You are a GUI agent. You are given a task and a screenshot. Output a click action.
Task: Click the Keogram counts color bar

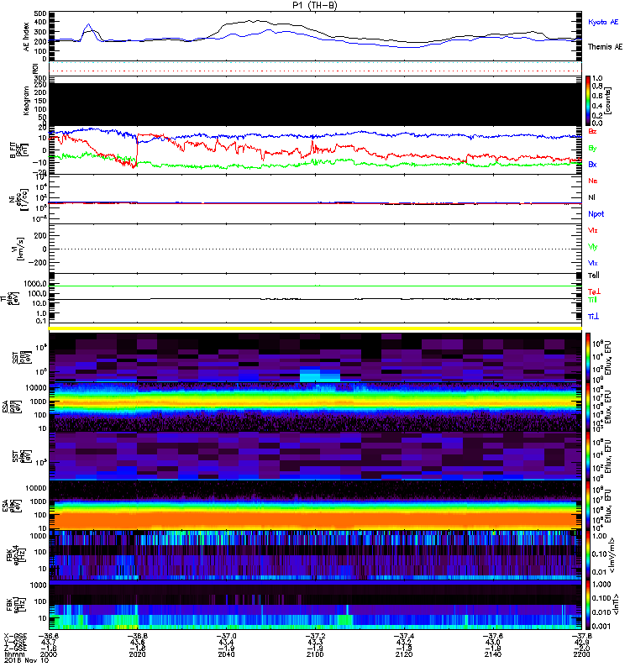588,101
